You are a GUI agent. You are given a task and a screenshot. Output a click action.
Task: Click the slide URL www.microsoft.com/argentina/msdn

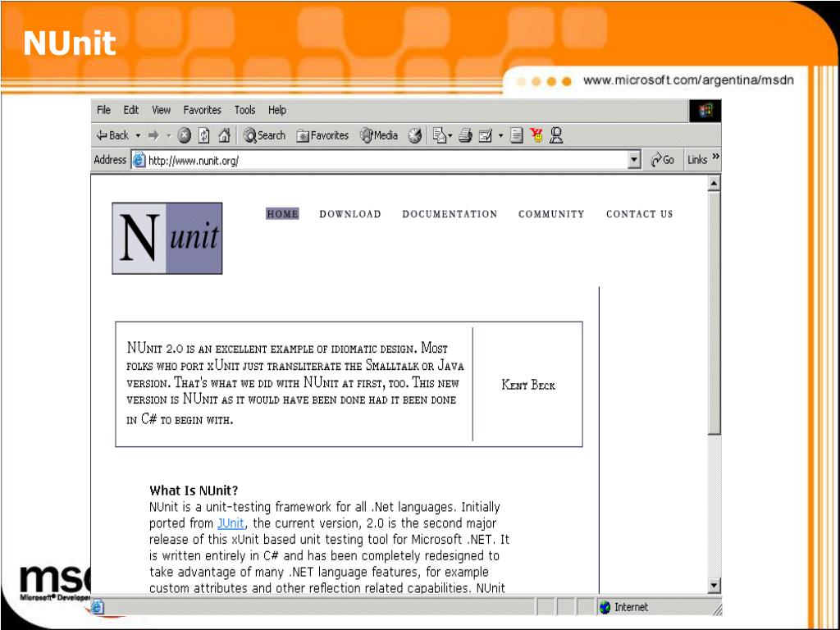[x=688, y=80]
